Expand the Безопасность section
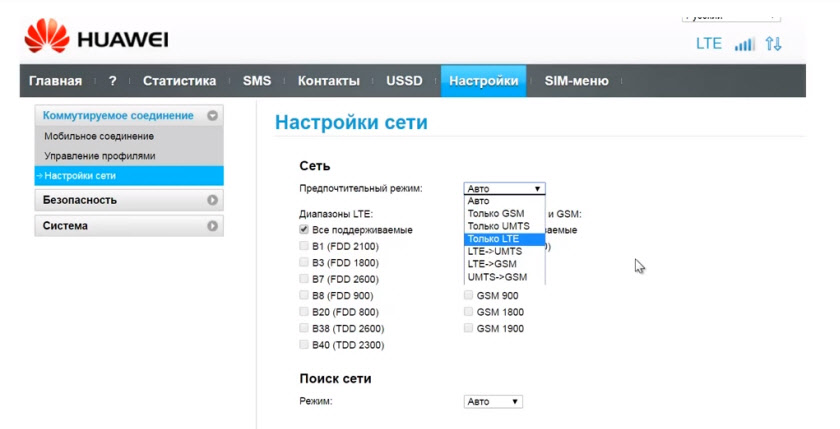This screenshot has height=429, width=840. click(212, 200)
